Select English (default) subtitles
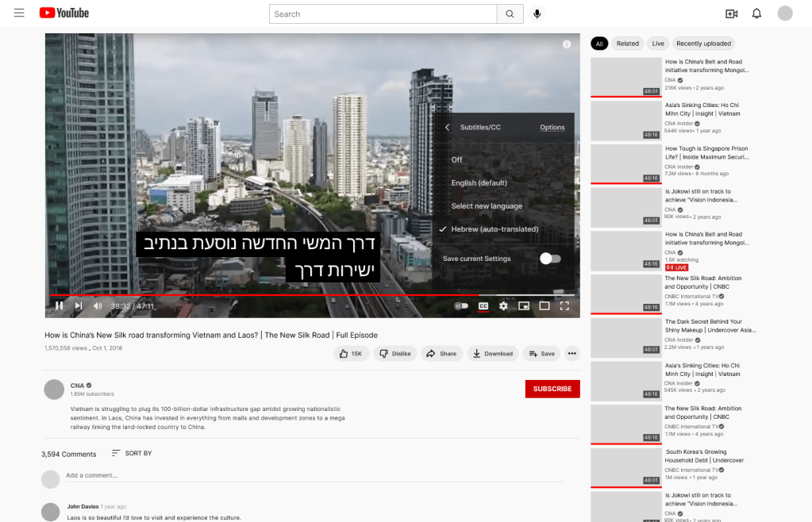This screenshot has height=522, width=812. 479,182
